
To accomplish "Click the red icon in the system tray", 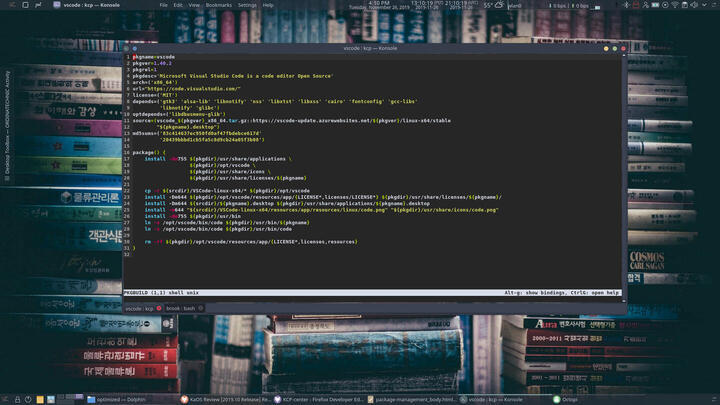I will [636, 5].
